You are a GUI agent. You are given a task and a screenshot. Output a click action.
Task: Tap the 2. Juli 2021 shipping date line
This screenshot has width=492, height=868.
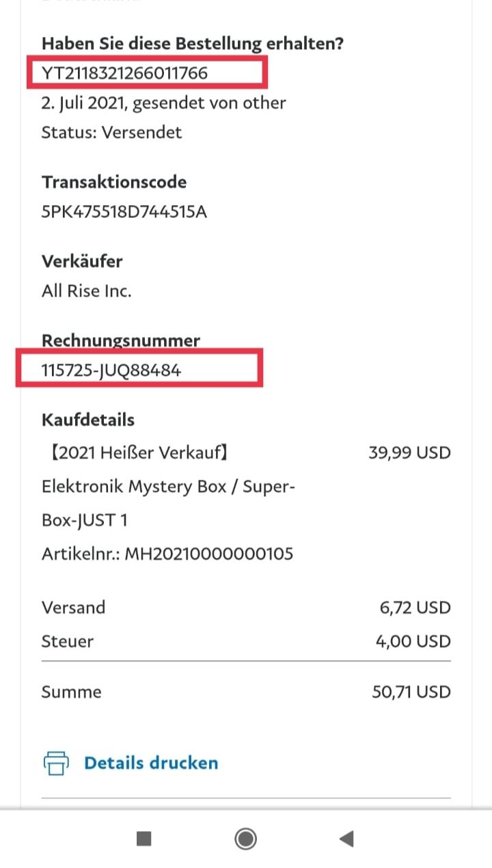coord(164,103)
